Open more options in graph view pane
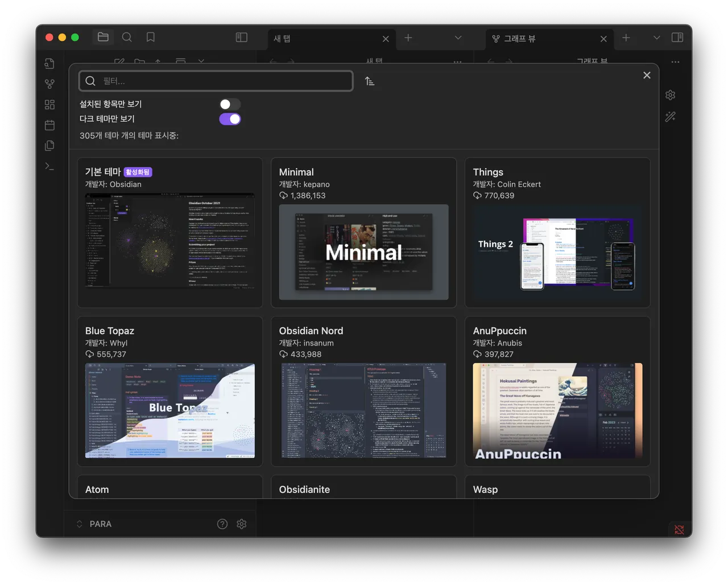 click(675, 61)
